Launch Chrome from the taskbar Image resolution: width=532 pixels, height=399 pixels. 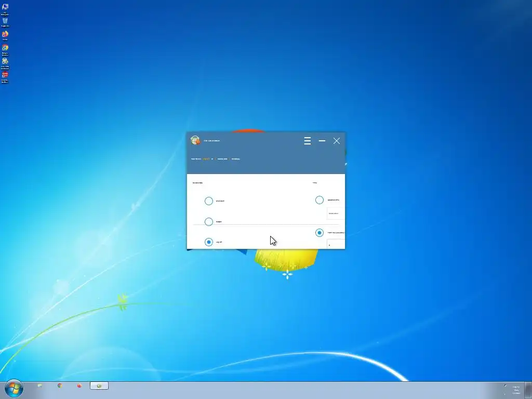tap(60, 385)
